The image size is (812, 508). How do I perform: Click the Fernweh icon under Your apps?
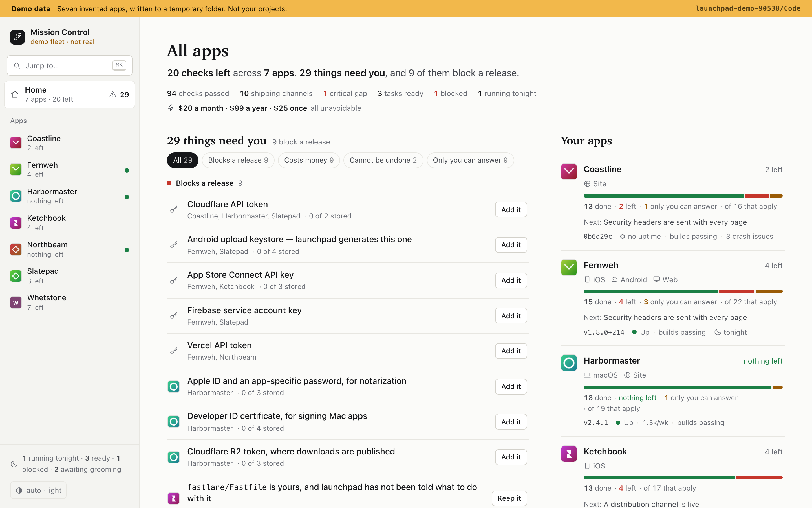[569, 268]
